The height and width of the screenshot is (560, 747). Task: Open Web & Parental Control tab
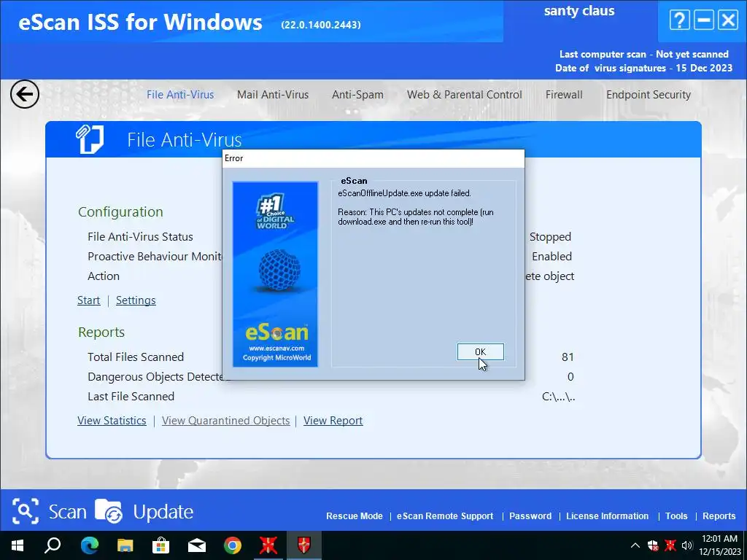point(465,95)
